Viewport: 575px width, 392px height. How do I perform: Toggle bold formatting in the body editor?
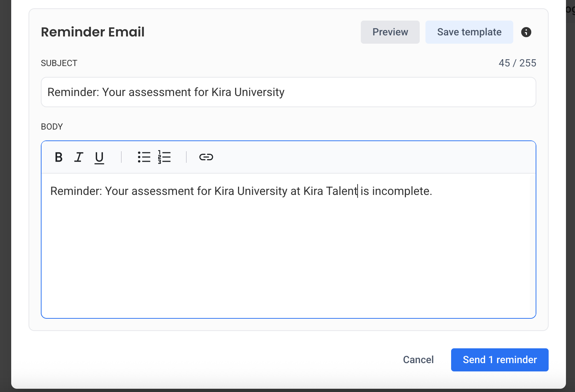click(59, 157)
